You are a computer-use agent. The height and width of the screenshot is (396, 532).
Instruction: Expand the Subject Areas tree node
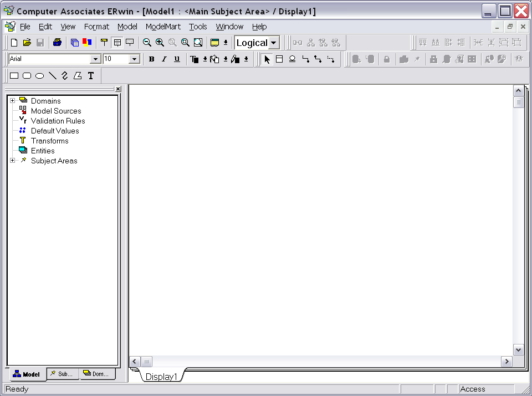(13, 161)
